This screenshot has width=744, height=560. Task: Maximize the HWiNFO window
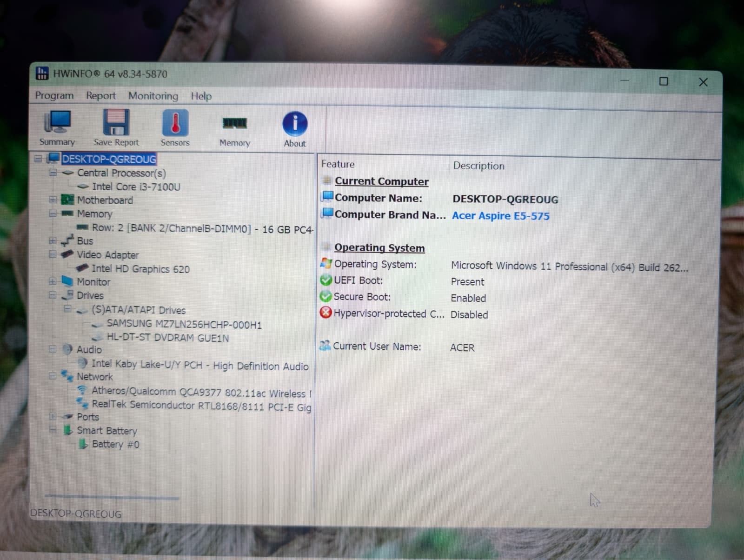pyautogui.click(x=664, y=81)
